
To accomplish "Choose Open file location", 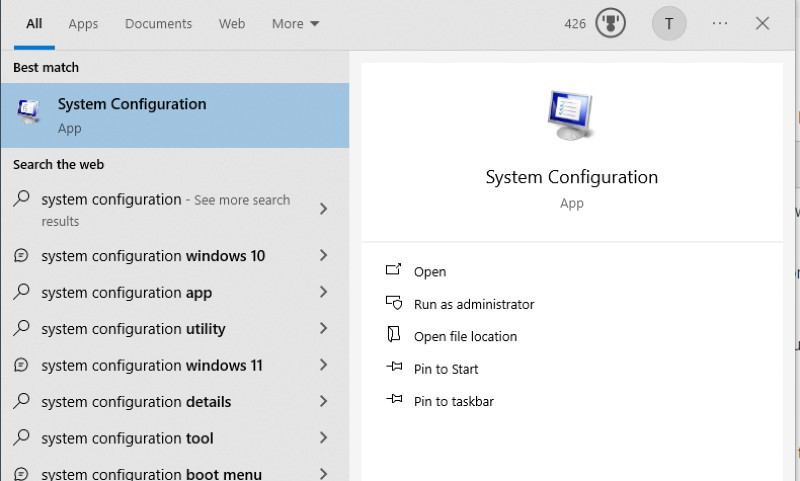I will click(x=465, y=337).
